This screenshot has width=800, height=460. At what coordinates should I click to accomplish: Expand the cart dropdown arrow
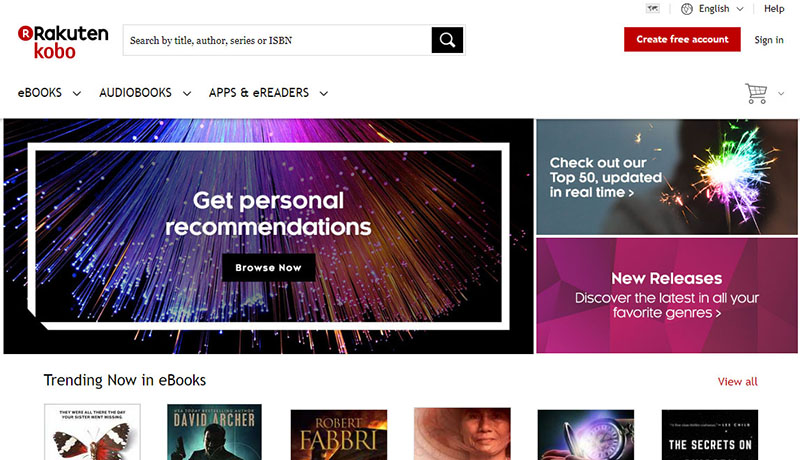point(781,94)
